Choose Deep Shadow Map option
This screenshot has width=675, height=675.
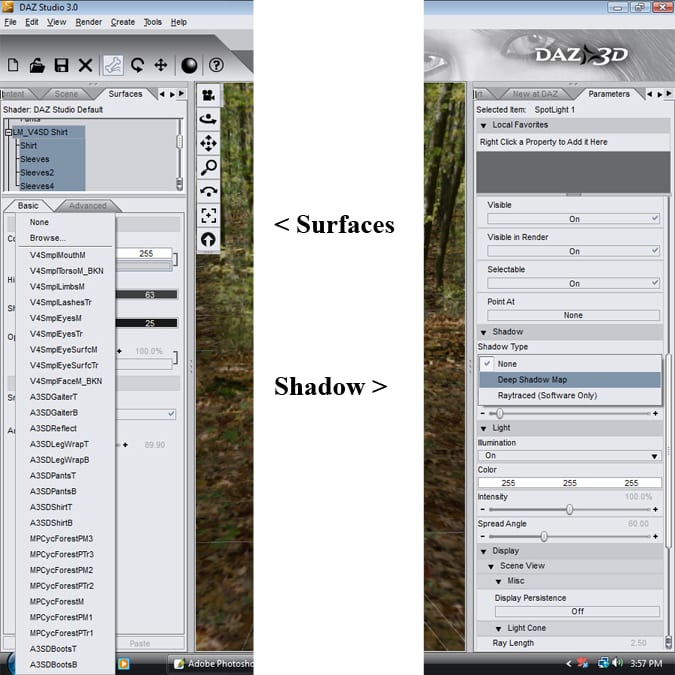(x=570, y=380)
